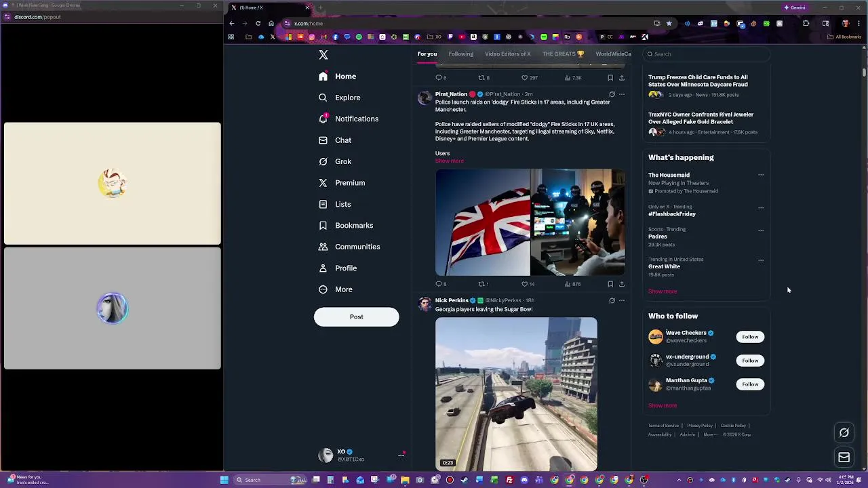Open options menu on Nick Perkins post
The width and height of the screenshot is (868, 488).
tap(622, 300)
